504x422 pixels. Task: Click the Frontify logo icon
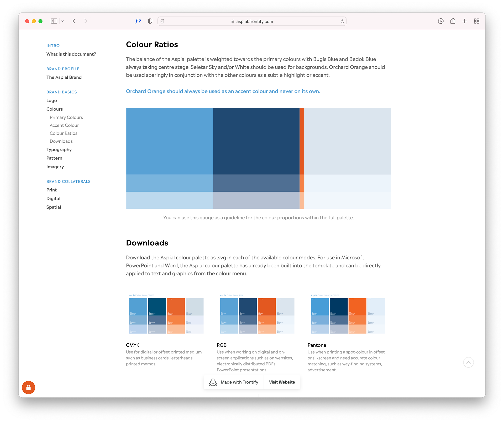pyautogui.click(x=213, y=382)
